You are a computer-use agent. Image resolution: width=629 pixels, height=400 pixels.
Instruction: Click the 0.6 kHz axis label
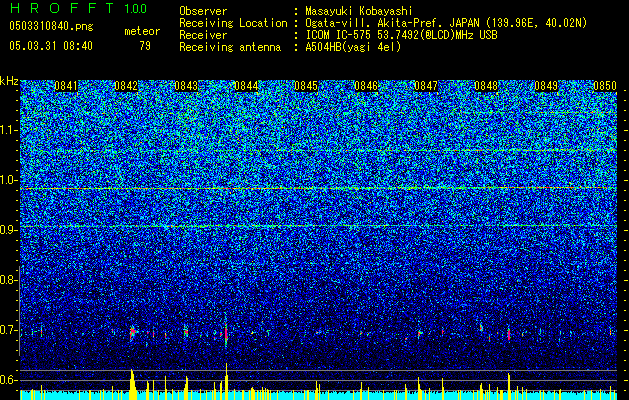[9, 380]
